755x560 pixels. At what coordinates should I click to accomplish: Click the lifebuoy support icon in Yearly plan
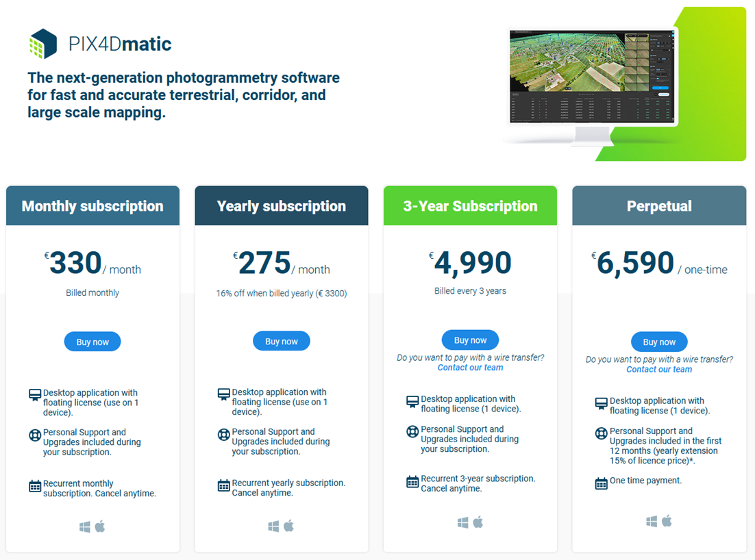coord(224,435)
